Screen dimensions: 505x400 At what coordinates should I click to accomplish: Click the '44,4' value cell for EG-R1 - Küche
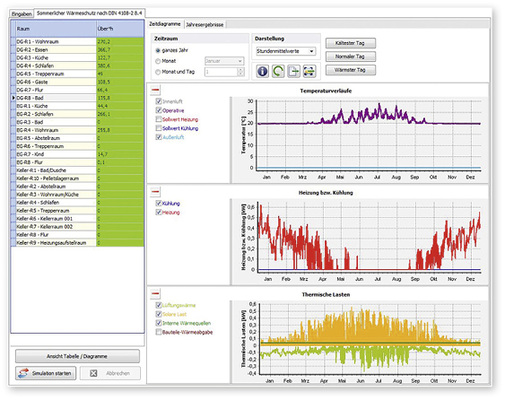[120, 106]
